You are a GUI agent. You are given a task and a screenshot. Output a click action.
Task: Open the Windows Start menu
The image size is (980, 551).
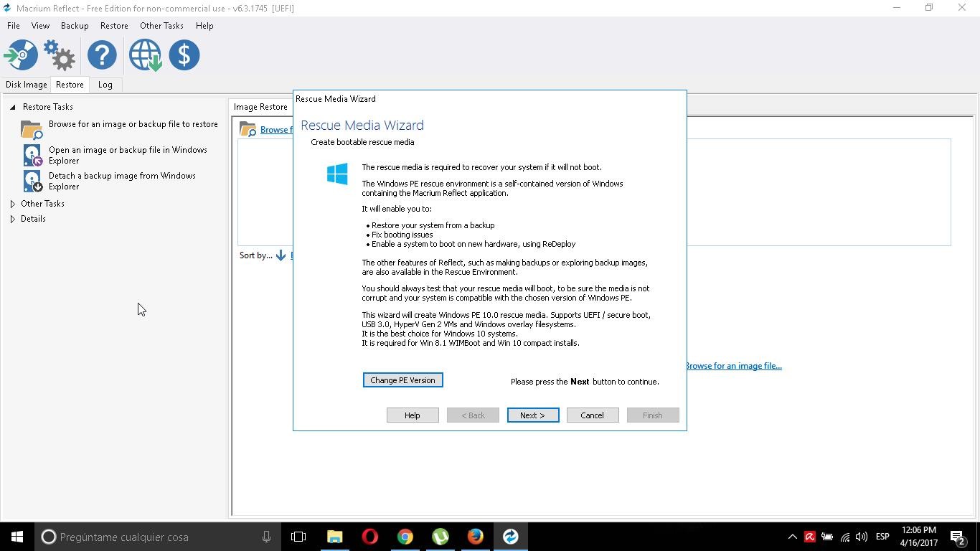point(17,537)
